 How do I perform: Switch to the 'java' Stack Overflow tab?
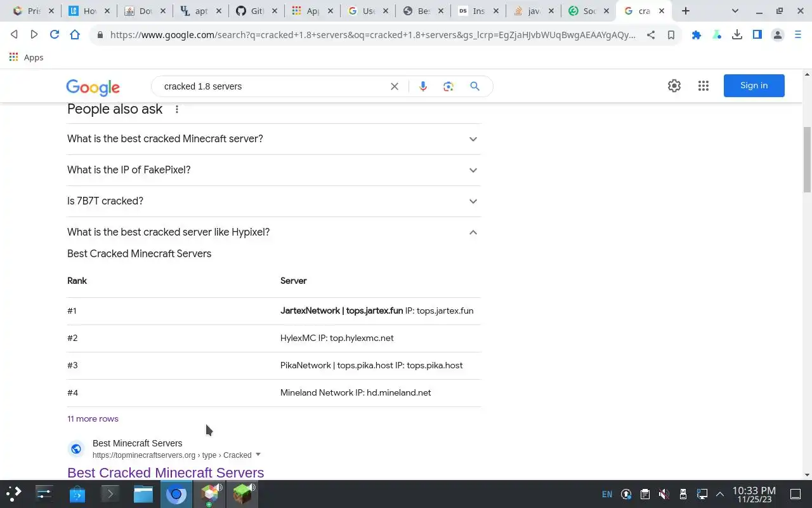click(x=535, y=11)
